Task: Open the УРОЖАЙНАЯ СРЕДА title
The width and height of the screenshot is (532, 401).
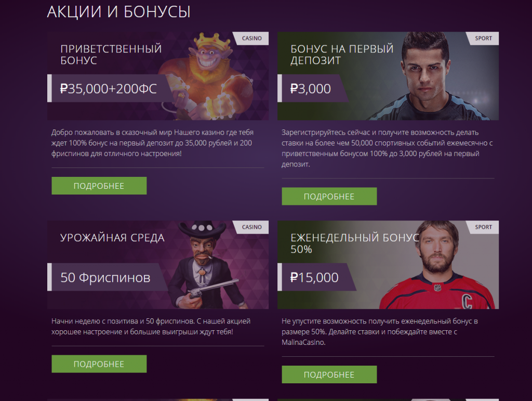Action: pos(112,238)
